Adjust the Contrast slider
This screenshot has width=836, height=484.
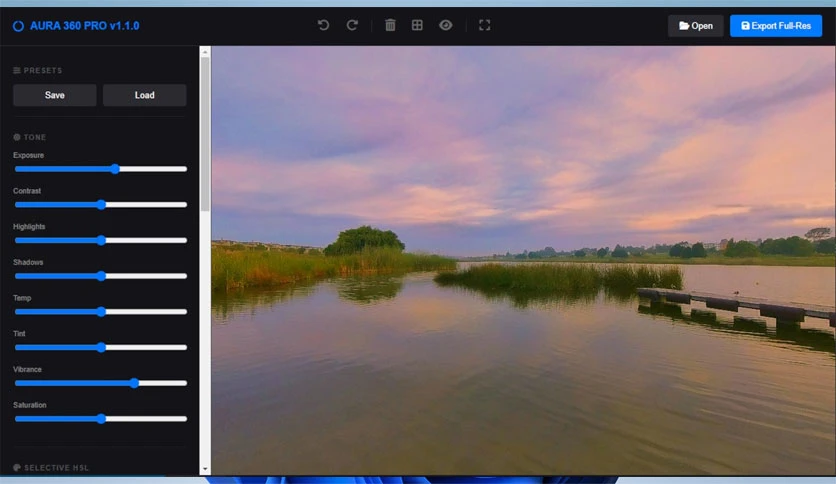tap(101, 205)
